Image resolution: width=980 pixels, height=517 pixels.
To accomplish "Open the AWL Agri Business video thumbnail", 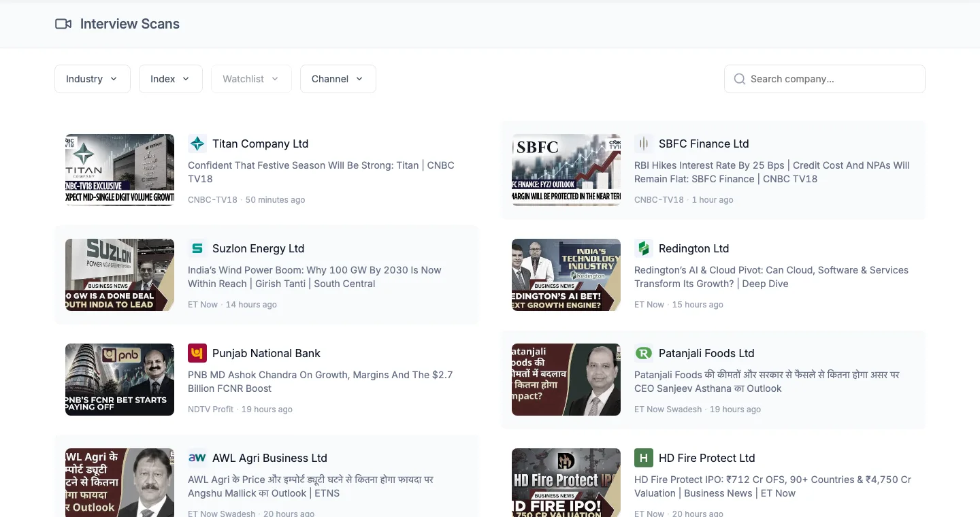I will [120, 482].
